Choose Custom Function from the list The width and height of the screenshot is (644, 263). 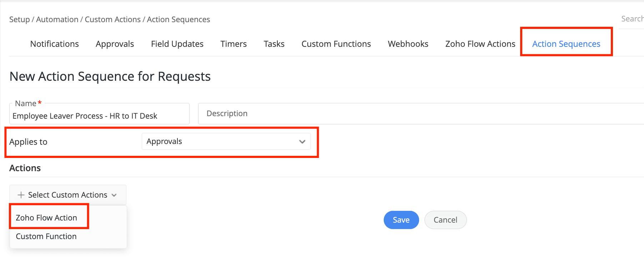[x=46, y=236]
